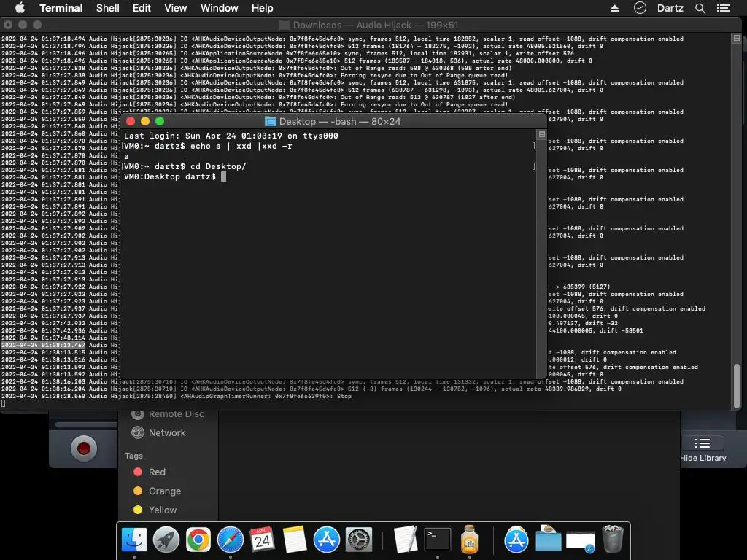Click Desktop folder proxy icon in title
Viewport: 747px width, 560px height.
[x=270, y=122]
